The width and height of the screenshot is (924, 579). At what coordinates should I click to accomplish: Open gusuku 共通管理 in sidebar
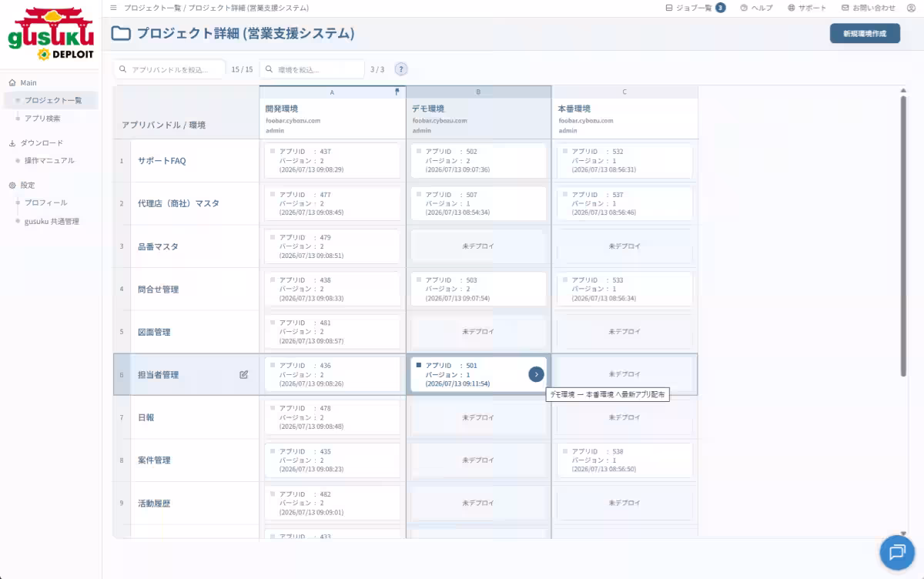pyautogui.click(x=52, y=222)
